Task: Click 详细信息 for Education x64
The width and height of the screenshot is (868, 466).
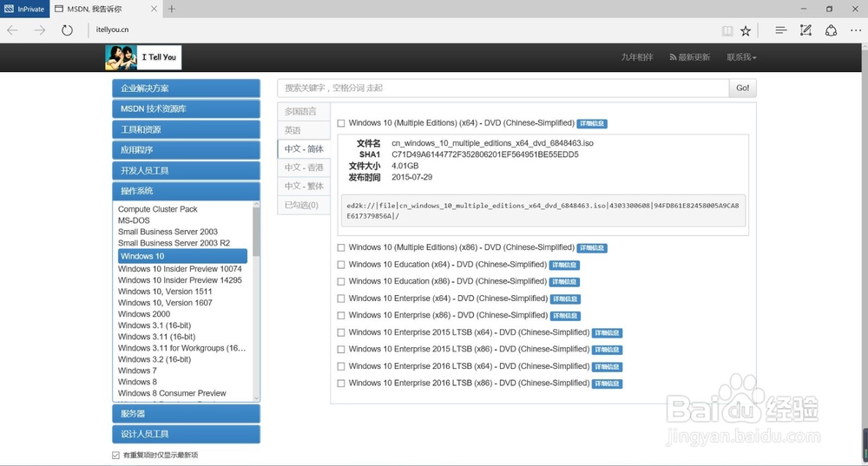Action: pos(565,265)
